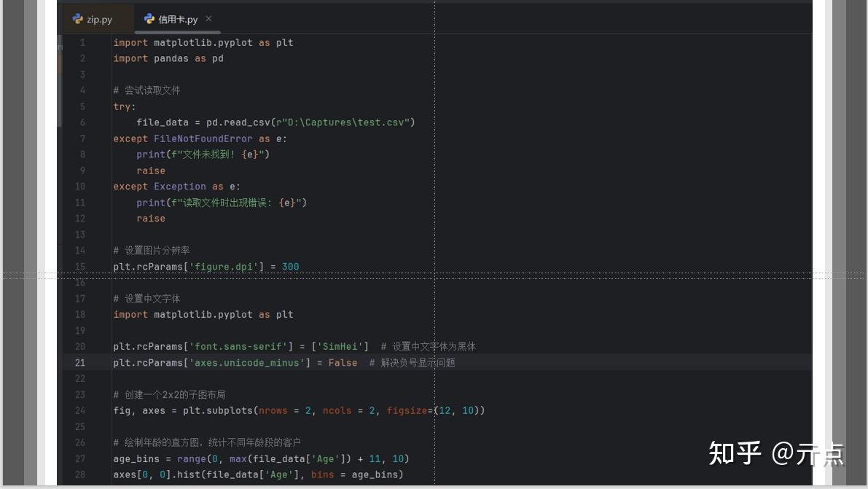Click the string 'figure.dpi' on line 15
Screen dimensions: 868x489
224,267
